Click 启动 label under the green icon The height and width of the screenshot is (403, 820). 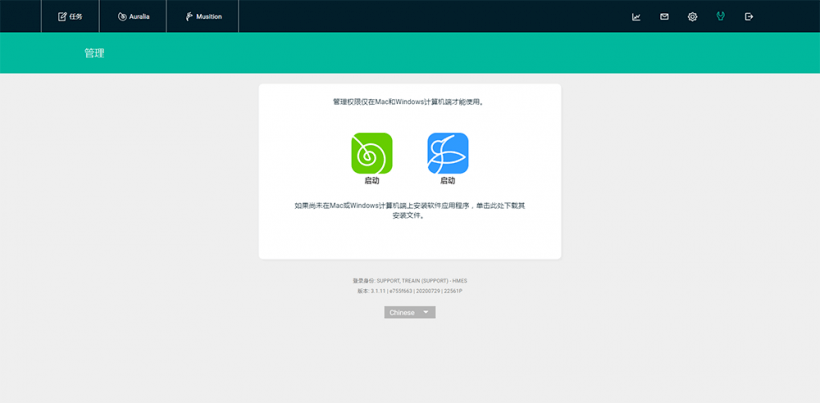point(372,181)
